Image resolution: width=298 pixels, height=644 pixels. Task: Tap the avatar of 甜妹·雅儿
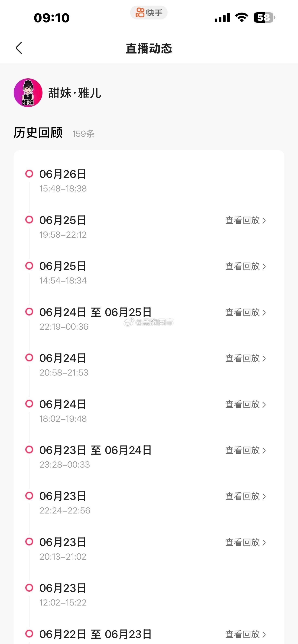coord(28,93)
